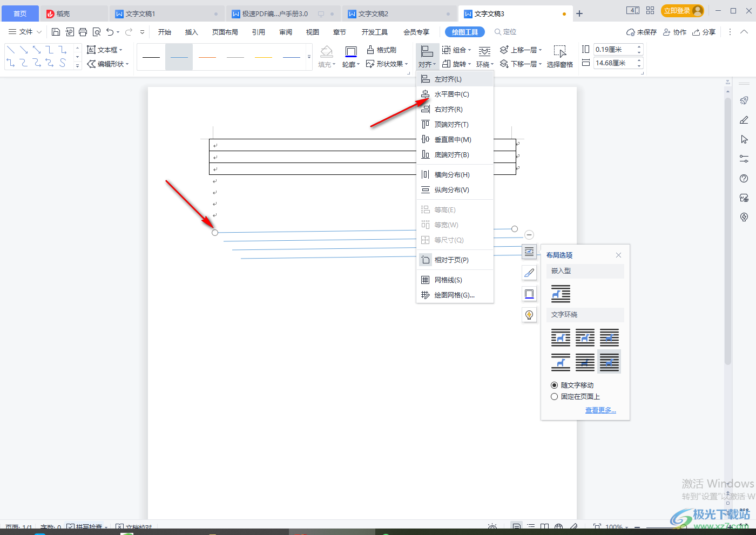
Task: Choose Distribute Horizontally (横向分布)
Action: click(x=455, y=174)
